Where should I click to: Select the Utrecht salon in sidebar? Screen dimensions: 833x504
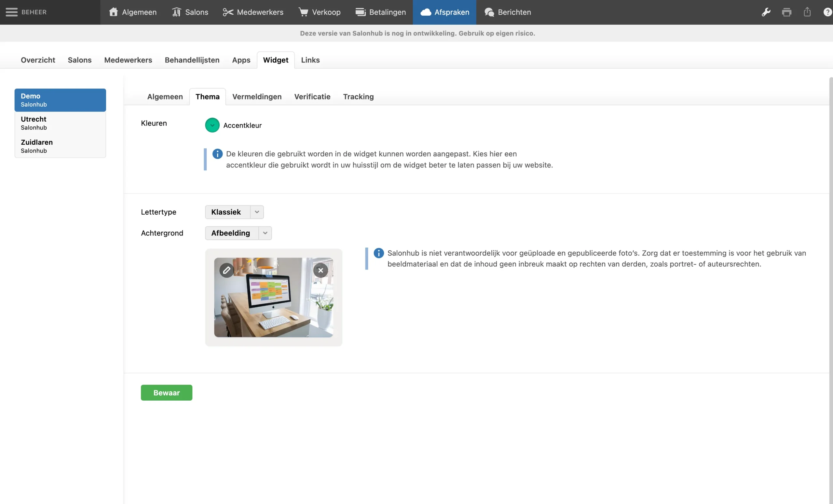(x=60, y=123)
